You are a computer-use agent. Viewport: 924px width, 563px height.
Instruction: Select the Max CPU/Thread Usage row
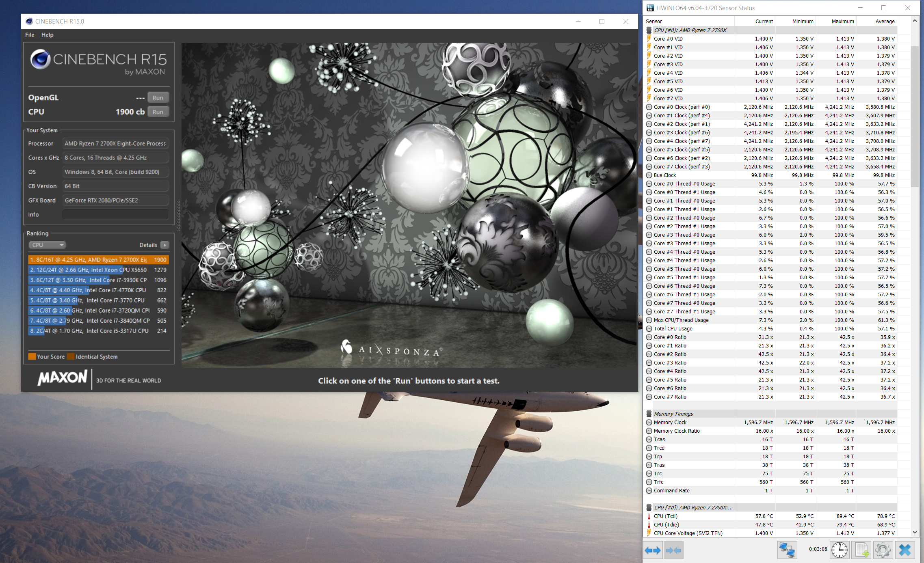pos(770,320)
